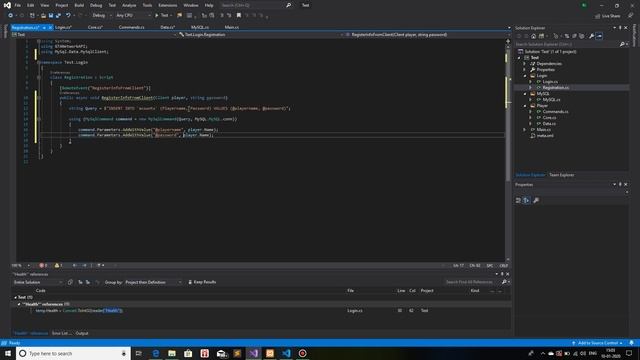
Task: Select Login.cs in Solution Explorer
Action: tap(550, 82)
